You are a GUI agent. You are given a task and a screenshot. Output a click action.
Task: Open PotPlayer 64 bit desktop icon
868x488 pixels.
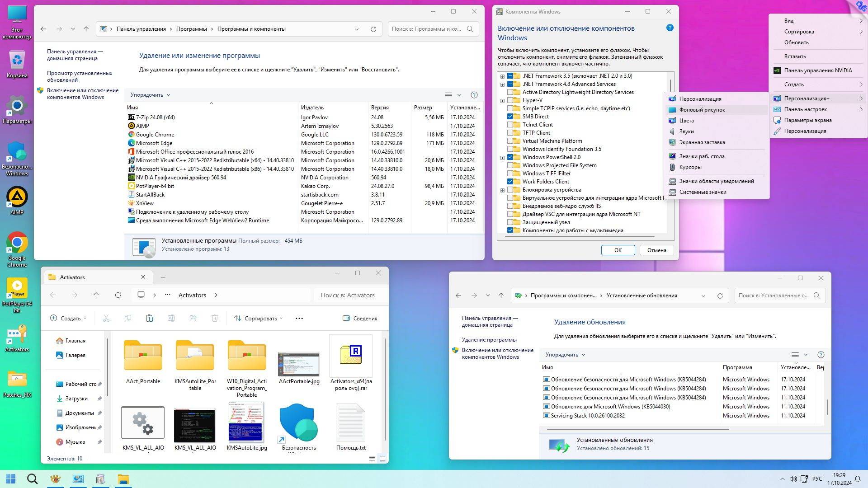[17, 288]
